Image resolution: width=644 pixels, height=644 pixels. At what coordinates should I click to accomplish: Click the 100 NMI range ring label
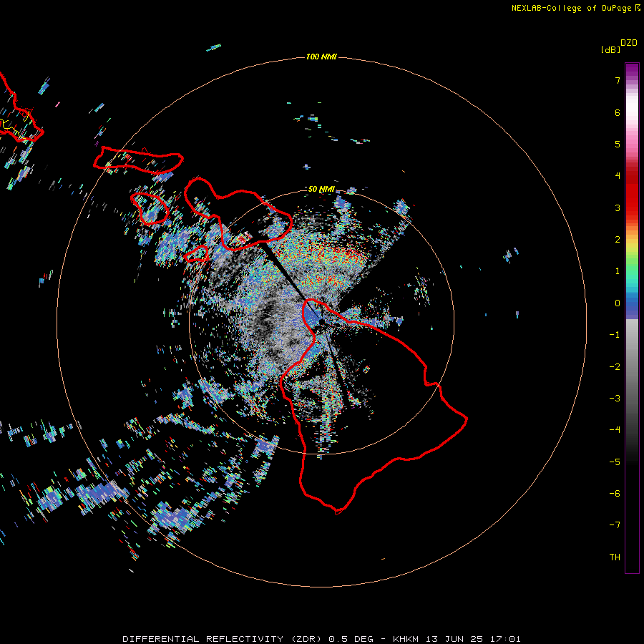click(321, 57)
